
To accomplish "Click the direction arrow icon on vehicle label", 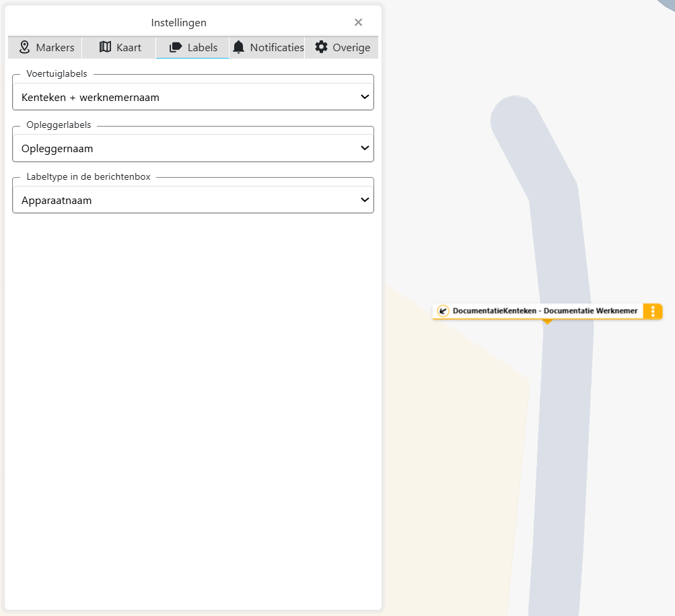I will [443, 311].
